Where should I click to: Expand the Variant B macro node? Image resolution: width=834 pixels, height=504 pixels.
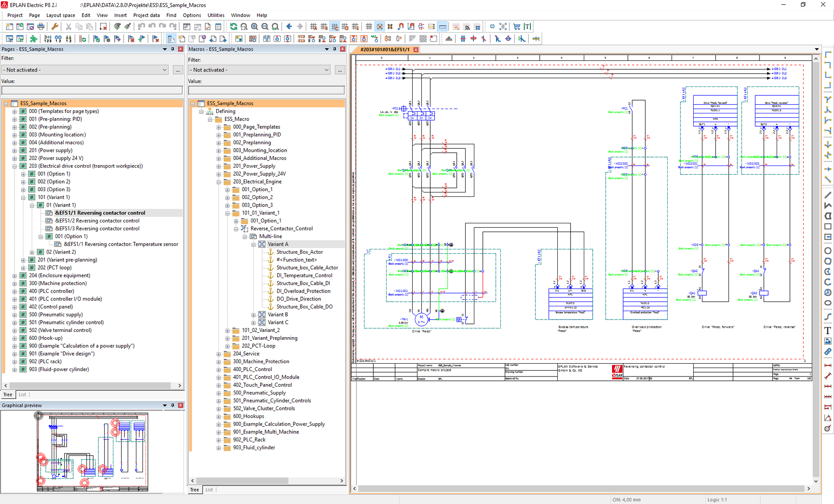coord(254,315)
